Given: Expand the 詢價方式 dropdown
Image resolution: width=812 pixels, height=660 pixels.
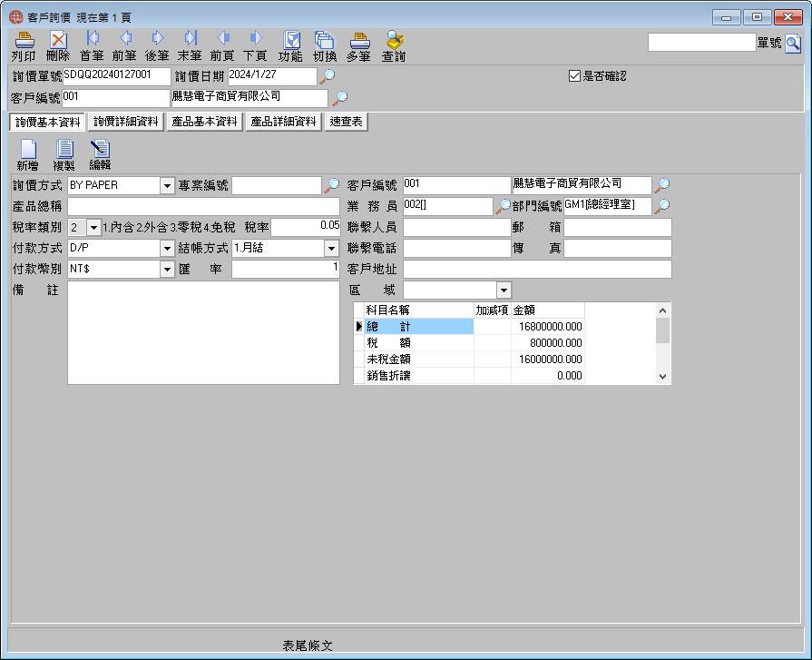Looking at the screenshot, I should pyautogui.click(x=167, y=185).
